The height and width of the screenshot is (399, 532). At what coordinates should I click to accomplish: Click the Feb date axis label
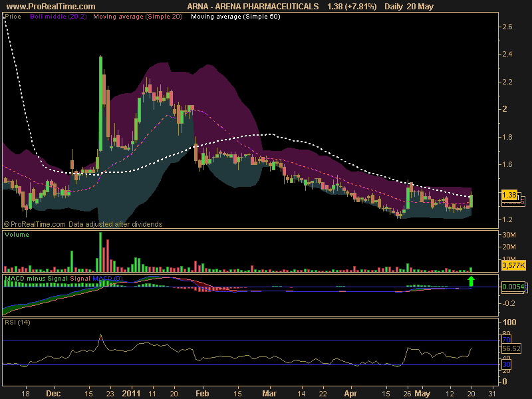point(202,394)
